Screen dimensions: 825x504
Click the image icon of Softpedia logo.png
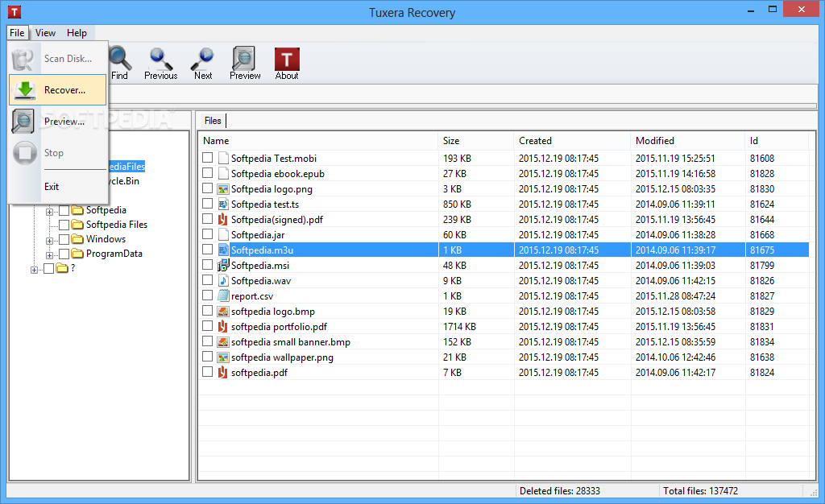pyautogui.click(x=223, y=188)
